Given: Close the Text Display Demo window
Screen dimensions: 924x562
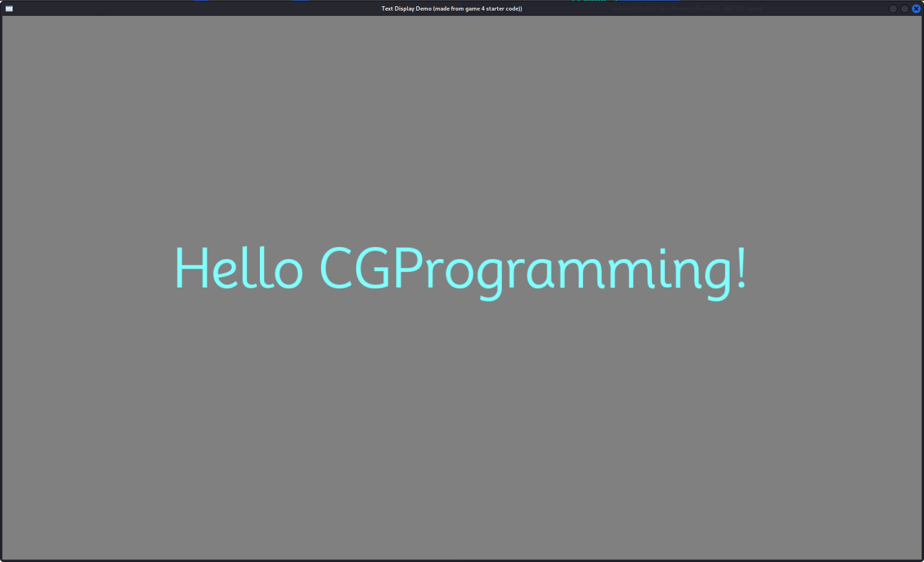Looking at the screenshot, I should click(x=916, y=9).
